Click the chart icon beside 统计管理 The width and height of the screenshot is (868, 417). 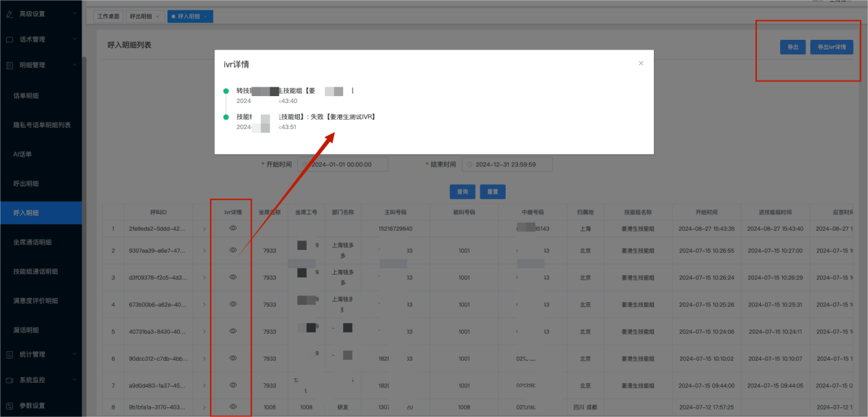(10, 354)
